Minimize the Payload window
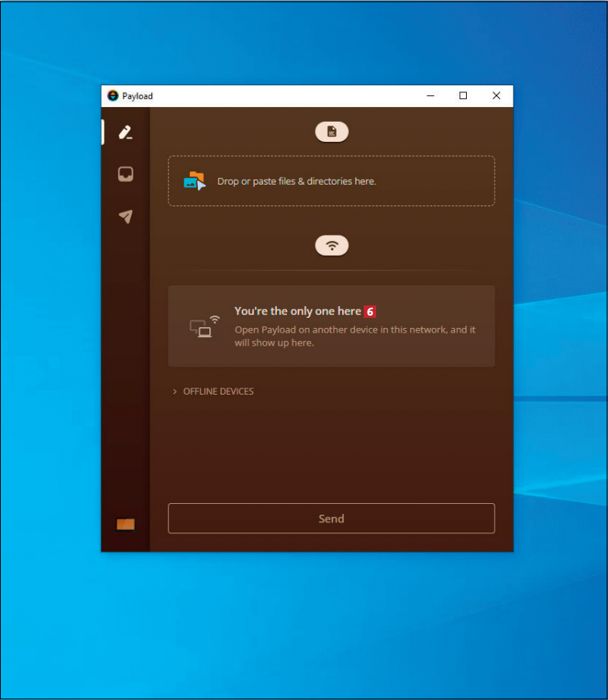 pyautogui.click(x=430, y=96)
